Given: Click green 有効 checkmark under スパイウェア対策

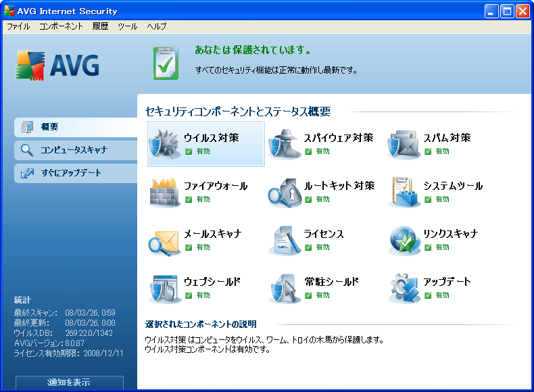Looking at the screenshot, I should [x=308, y=151].
